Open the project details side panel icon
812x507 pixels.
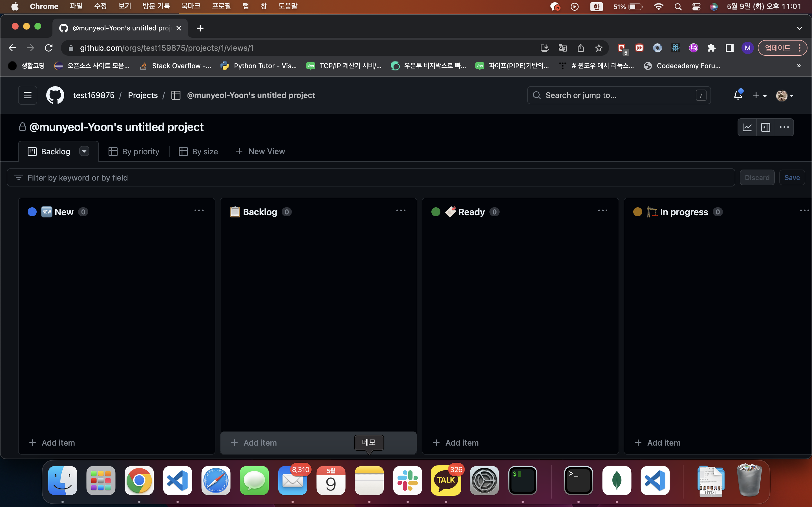click(x=766, y=127)
